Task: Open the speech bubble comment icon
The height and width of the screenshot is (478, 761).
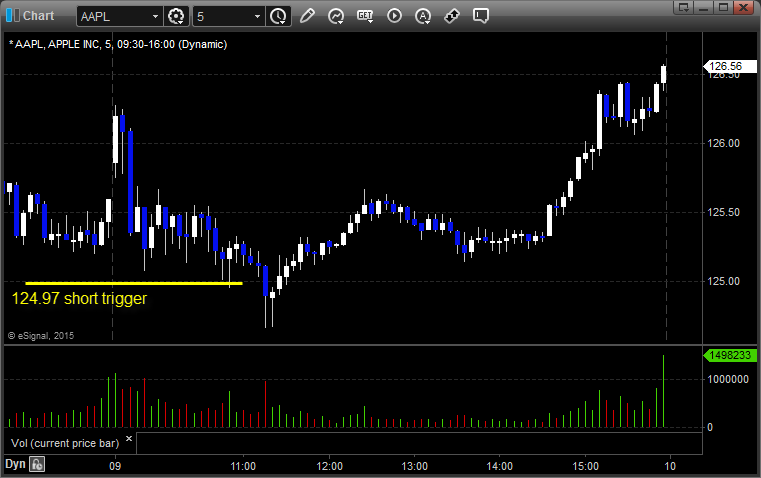Action: 480,16
